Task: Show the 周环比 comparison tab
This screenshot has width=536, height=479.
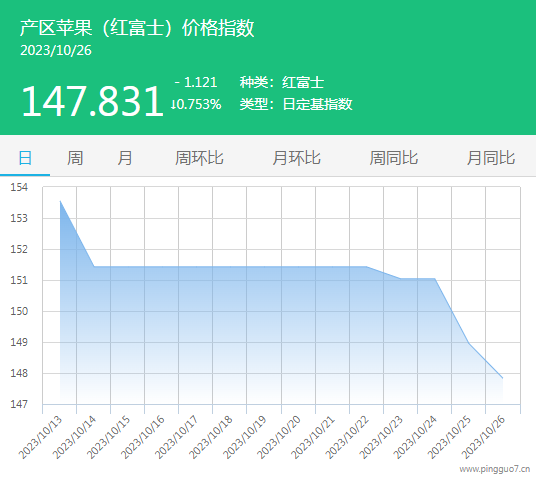Action: [x=199, y=158]
